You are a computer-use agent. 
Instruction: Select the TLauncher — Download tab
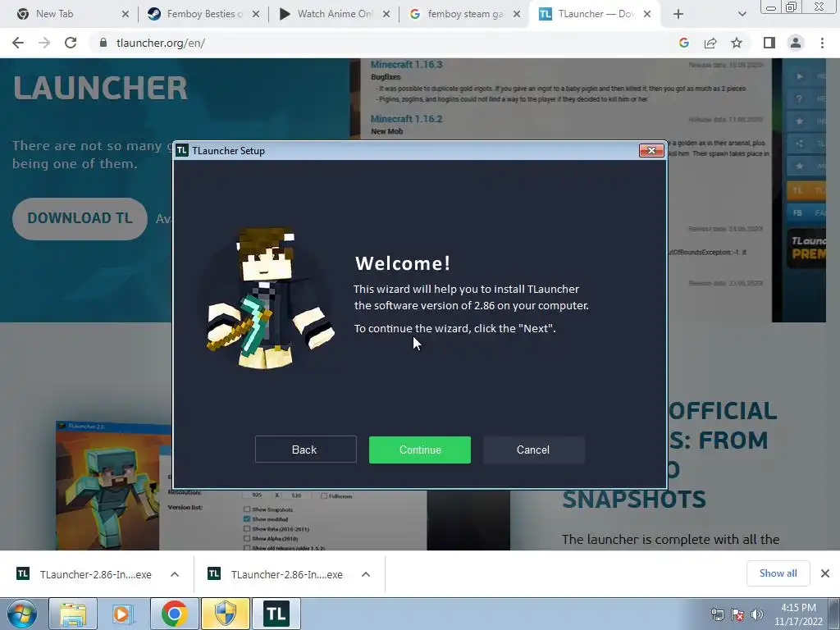[594, 14]
